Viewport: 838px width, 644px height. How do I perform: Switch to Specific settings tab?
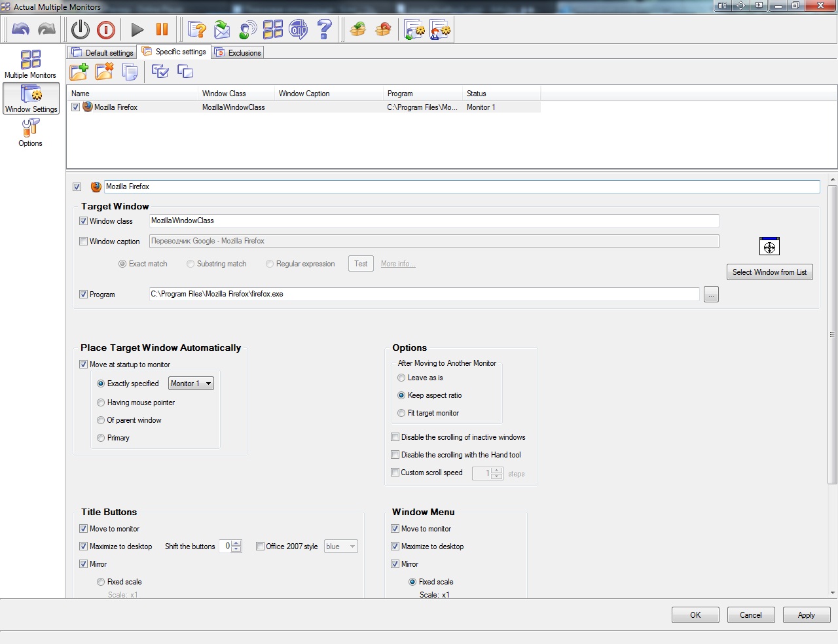(x=174, y=52)
